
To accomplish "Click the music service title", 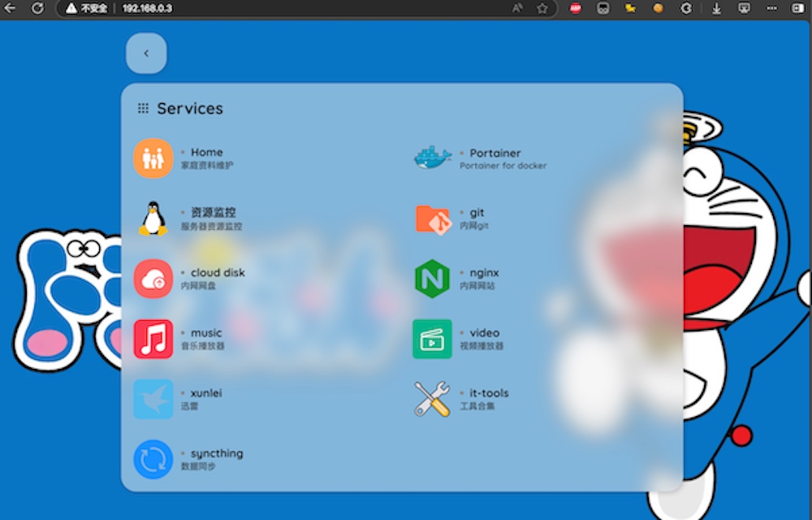I will pos(206,332).
